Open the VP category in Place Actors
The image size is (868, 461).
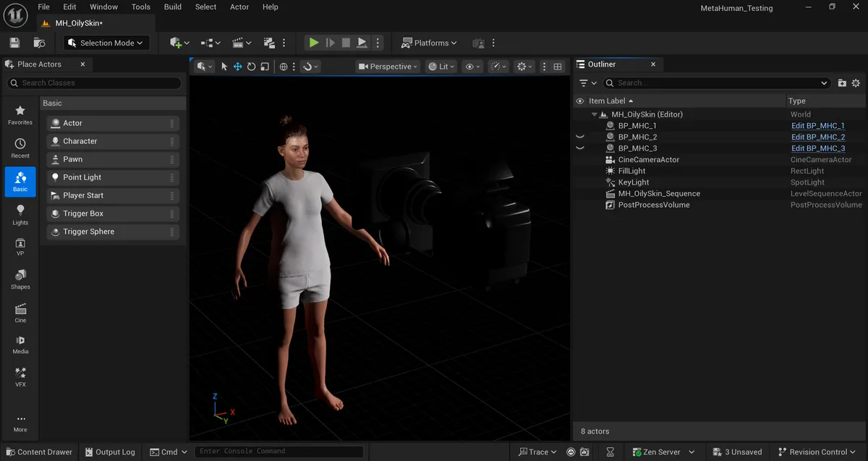coord(20,248)
